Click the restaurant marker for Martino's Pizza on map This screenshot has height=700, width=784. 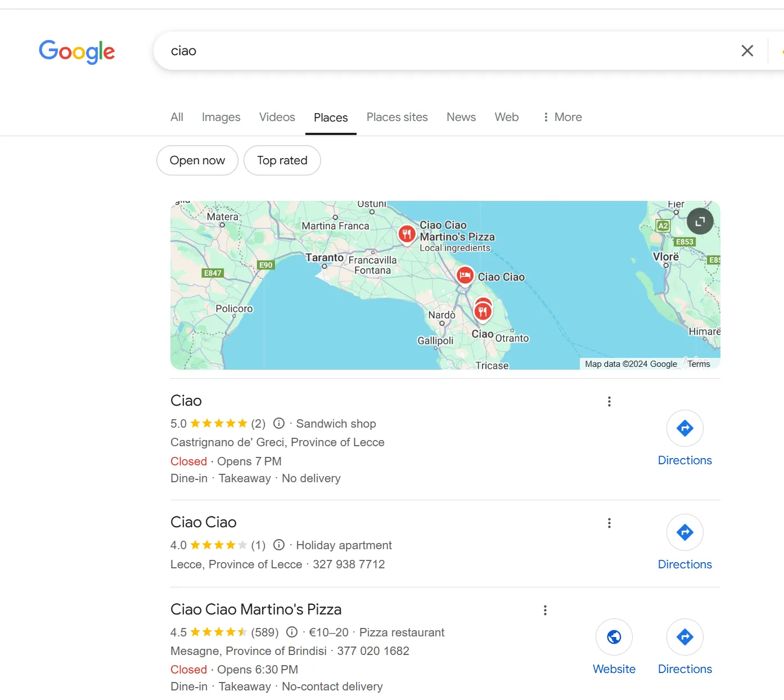click(x=407, y=233)
